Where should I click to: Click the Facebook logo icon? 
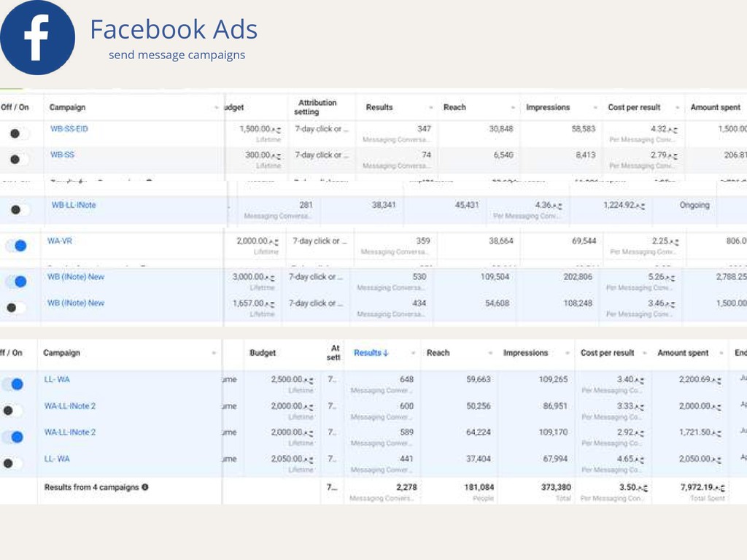pos(37,37)
